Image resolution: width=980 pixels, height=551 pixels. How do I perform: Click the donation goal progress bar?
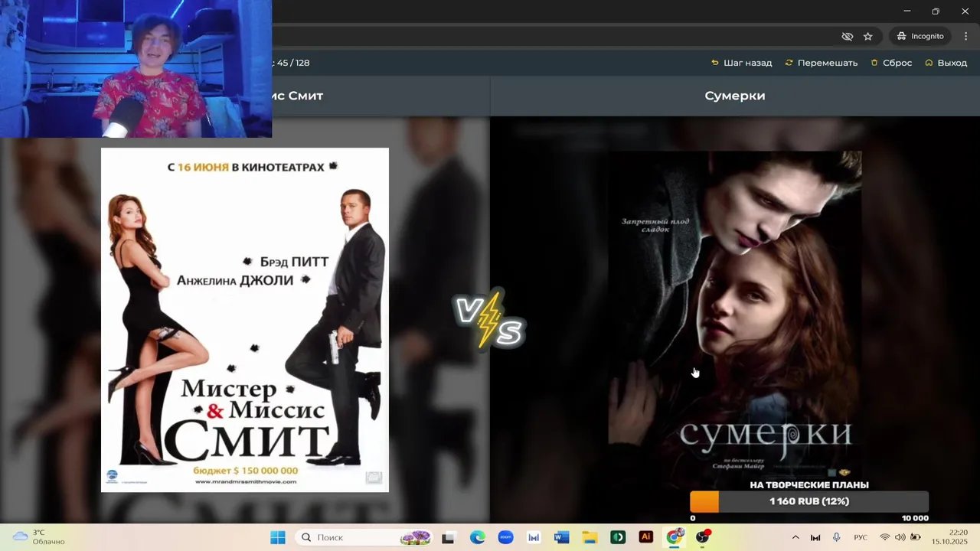pos(809,501)
